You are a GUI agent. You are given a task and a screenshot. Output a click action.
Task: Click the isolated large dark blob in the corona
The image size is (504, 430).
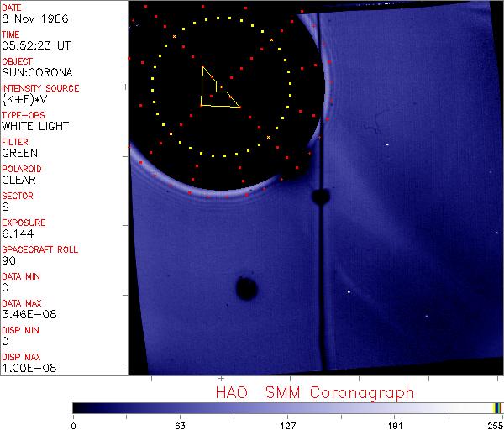click(x=246, y=289)
